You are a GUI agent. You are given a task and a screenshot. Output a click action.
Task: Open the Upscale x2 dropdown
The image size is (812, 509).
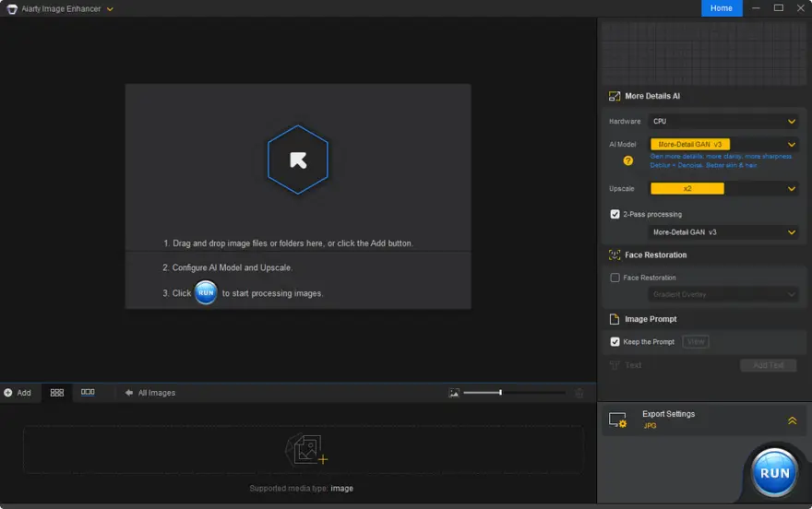(722, 189)
